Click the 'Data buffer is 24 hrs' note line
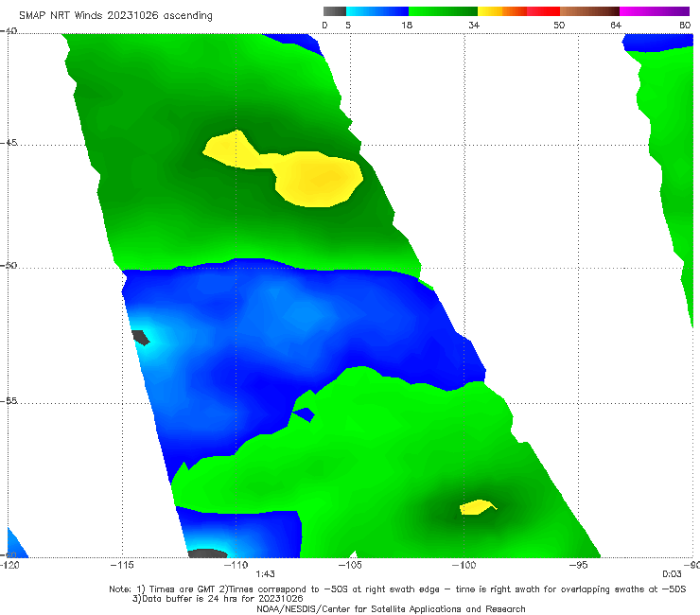The image size is (700, 615). point(218,599)
